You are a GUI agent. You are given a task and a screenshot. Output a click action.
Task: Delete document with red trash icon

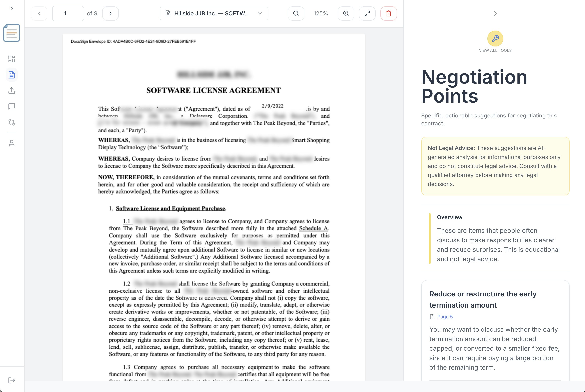click(388, 13)
